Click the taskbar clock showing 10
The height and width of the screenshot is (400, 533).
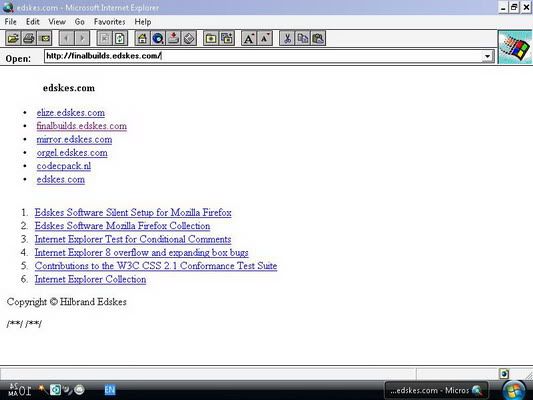[x=20, y=390]
